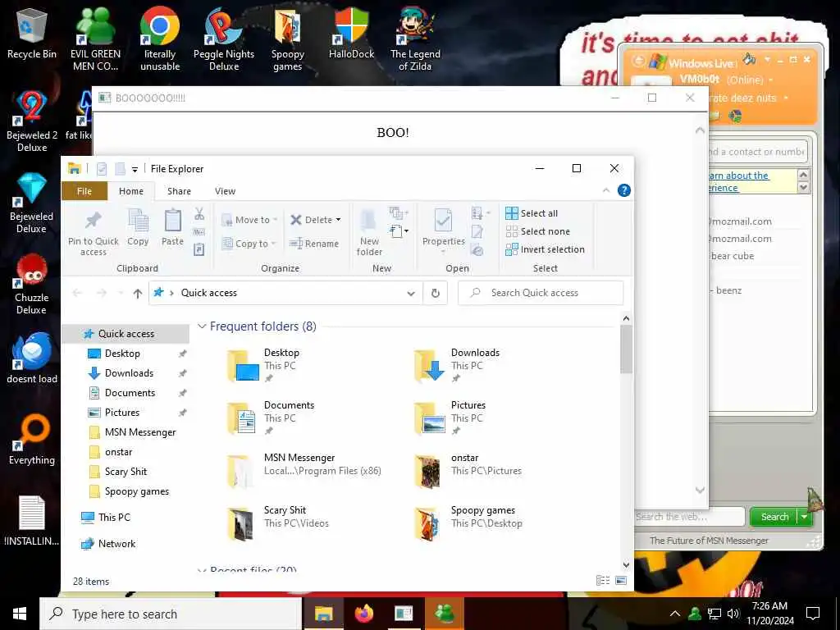Open Customize Quick Access Toolbar dropdown

tap(135, 169)
